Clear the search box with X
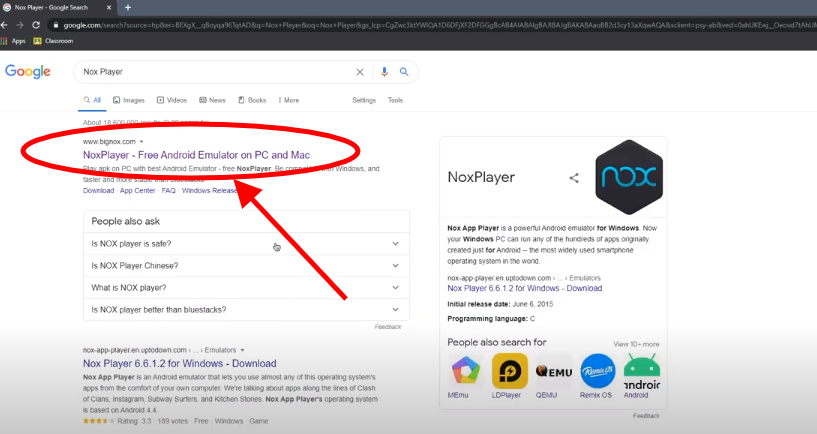Image resolution: width=817 pixels, height=434 pixels. click(360, 72)
